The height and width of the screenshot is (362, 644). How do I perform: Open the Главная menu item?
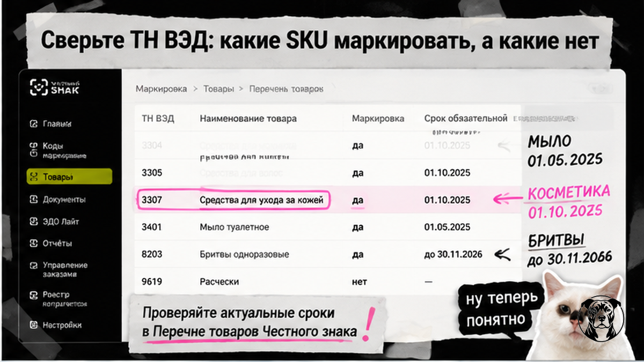(57, 124)
